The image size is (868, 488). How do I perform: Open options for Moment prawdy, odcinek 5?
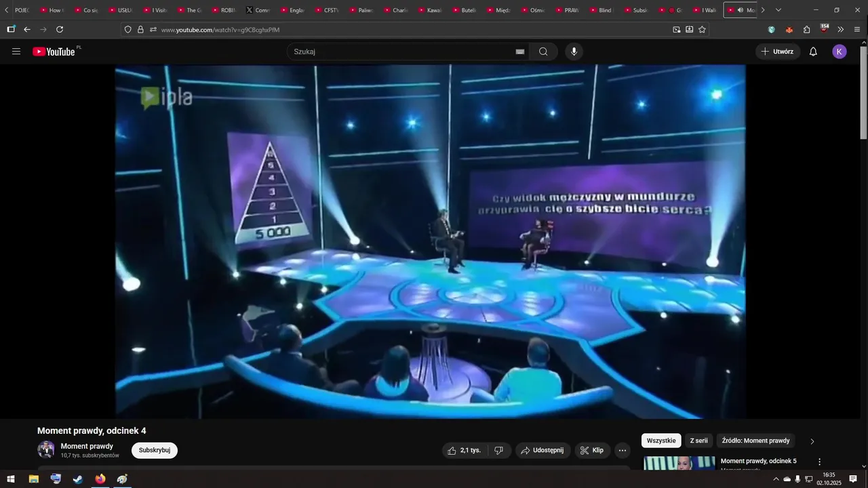[819, 462]
